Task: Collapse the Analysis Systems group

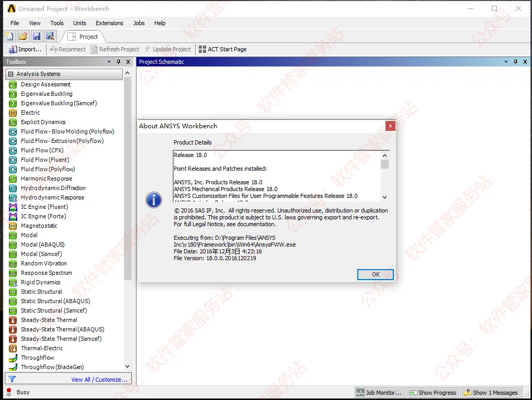Action: point(11,74)
